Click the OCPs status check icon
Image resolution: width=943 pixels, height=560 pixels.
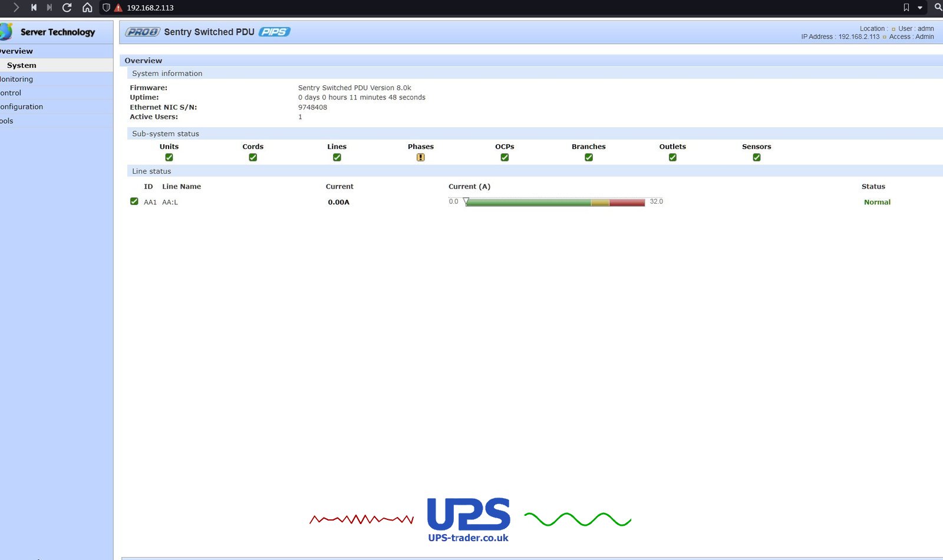tap(505, 157)
